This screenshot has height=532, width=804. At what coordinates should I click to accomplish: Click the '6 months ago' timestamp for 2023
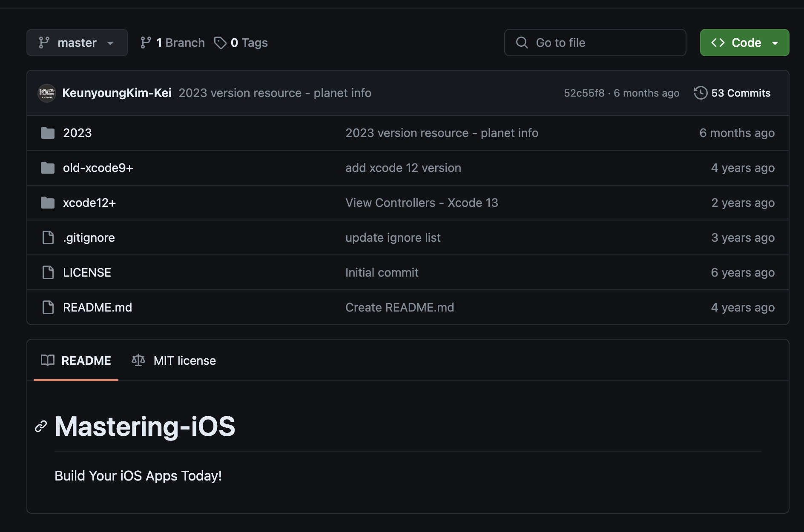[737, 133]
